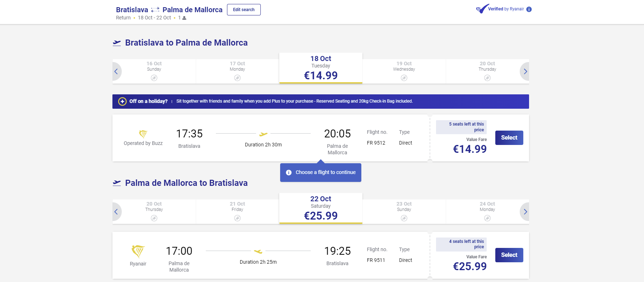
Task: Choose the 18 Oct Tuesday date tab
Action: click(321, 68)
